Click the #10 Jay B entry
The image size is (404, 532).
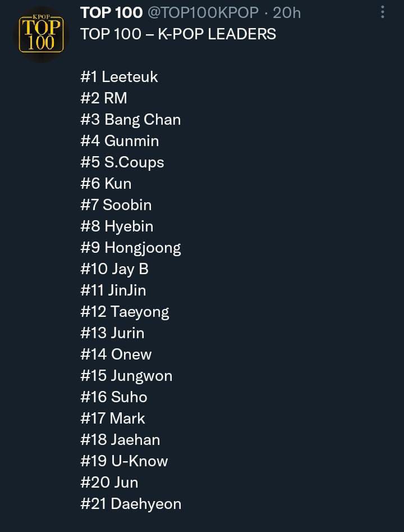coord(114,269)
